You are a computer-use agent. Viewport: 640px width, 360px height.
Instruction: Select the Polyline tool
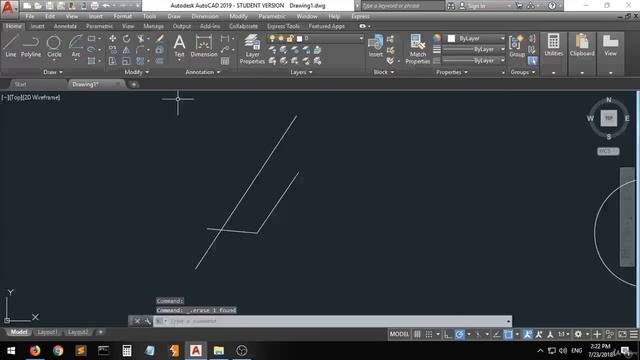31,45
